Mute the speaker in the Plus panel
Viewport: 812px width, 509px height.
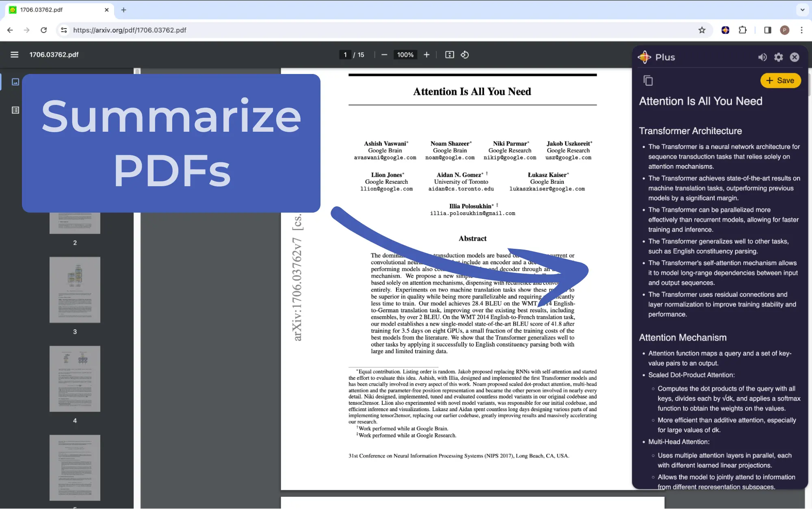click(x=762, y=57)
